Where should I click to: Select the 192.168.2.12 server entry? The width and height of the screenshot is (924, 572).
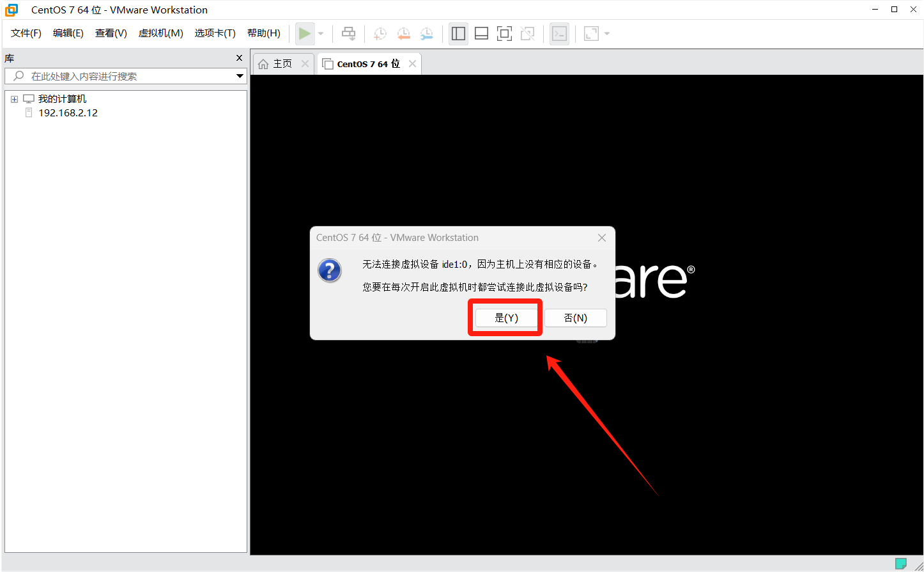tap(68, 113)
